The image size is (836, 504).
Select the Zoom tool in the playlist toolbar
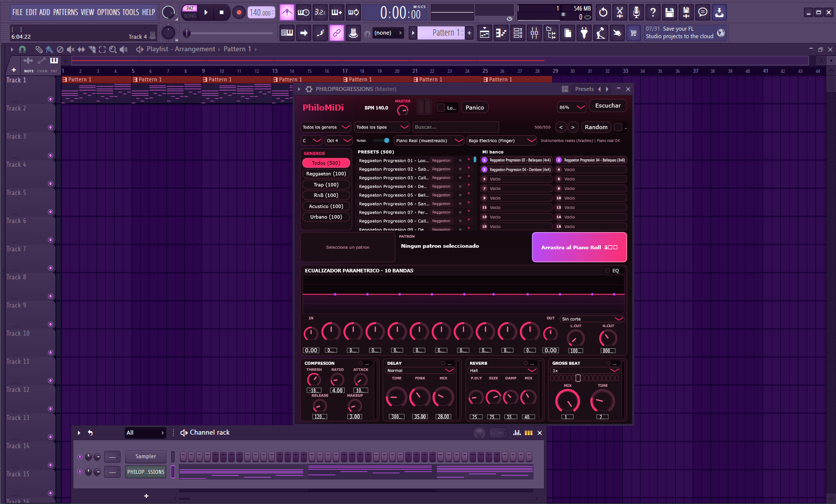(113, 49)
